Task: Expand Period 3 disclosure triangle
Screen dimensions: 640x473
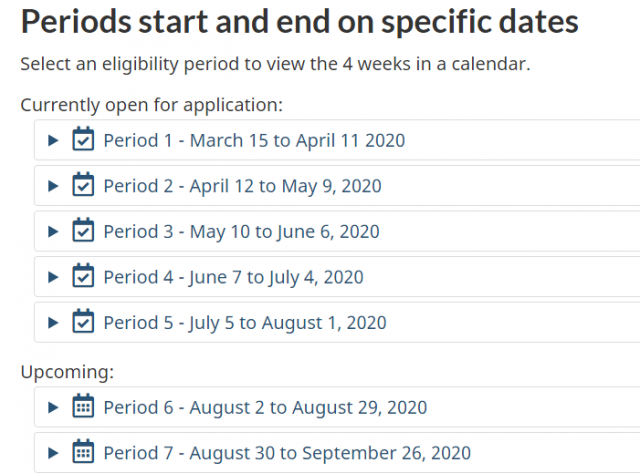Action: click(x=53, y=232)
